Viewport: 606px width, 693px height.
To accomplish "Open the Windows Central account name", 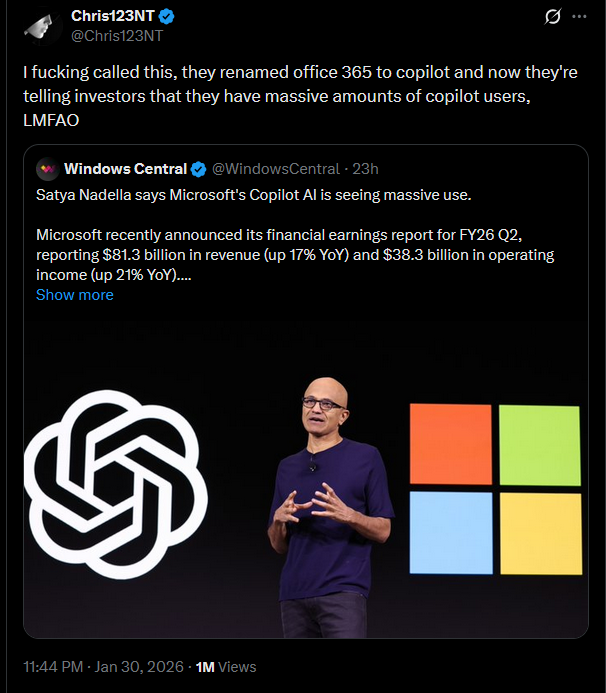I will (125, 168).
